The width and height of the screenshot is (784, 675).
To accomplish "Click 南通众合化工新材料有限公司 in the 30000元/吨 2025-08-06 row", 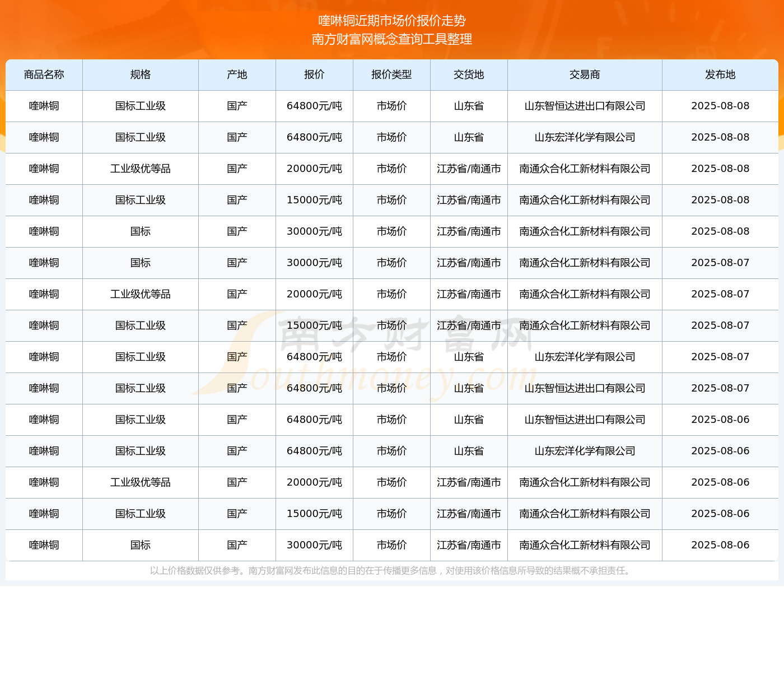I will coord(585,545).
